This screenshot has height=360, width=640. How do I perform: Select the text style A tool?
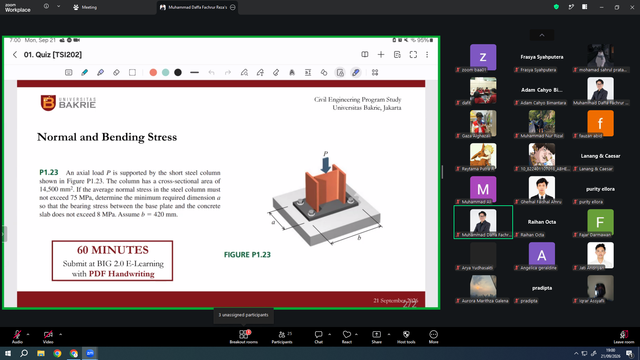point(292,73)
